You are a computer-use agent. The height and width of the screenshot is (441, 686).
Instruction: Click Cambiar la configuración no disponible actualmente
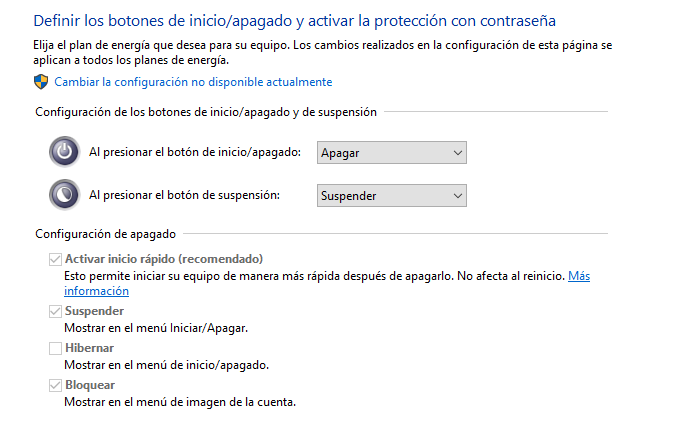click(193, 82)
